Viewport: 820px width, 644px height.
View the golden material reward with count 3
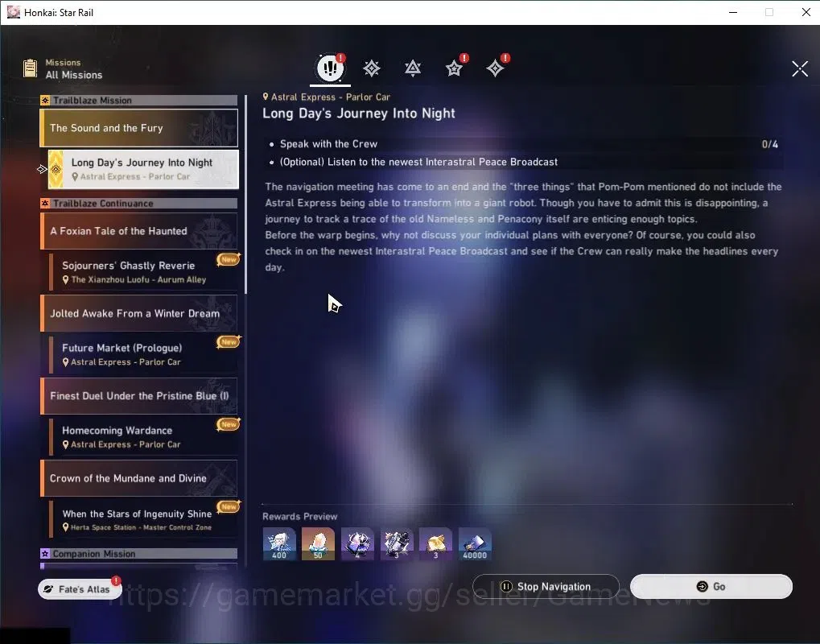[x=435, y=544]
